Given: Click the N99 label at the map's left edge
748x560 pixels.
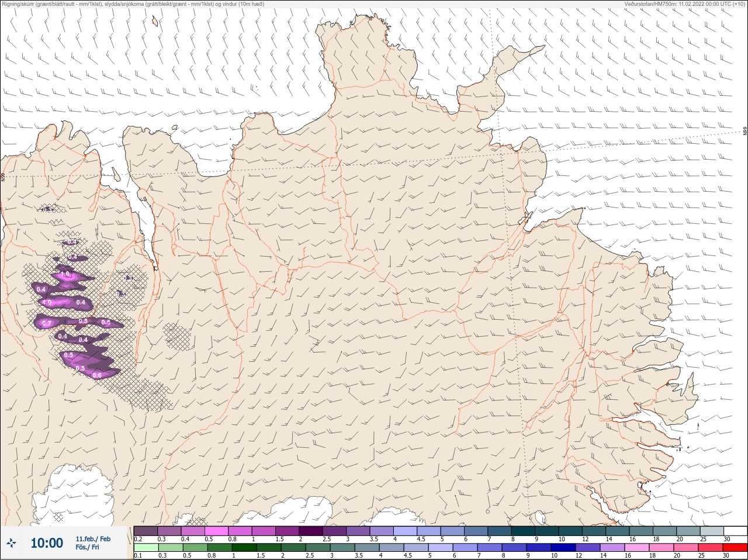Looking at the screenshot, I should tap(2, 177).
